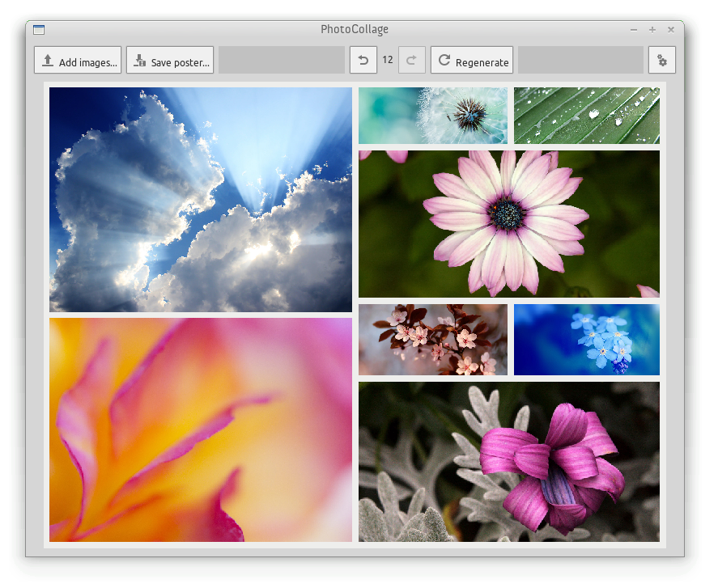Select the cherry blossom branch photo
718x588 pixels.
pos(432,340)
